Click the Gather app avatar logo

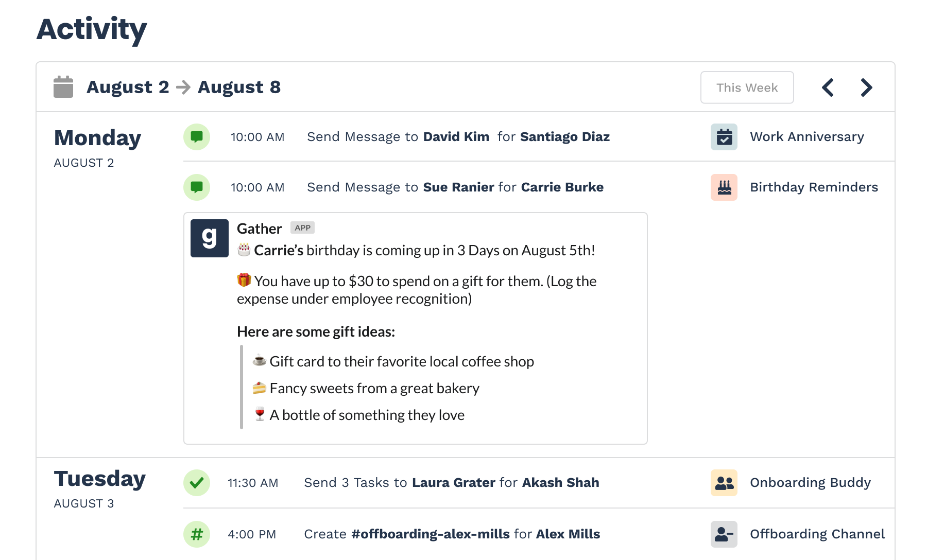(x=210, y=238)
